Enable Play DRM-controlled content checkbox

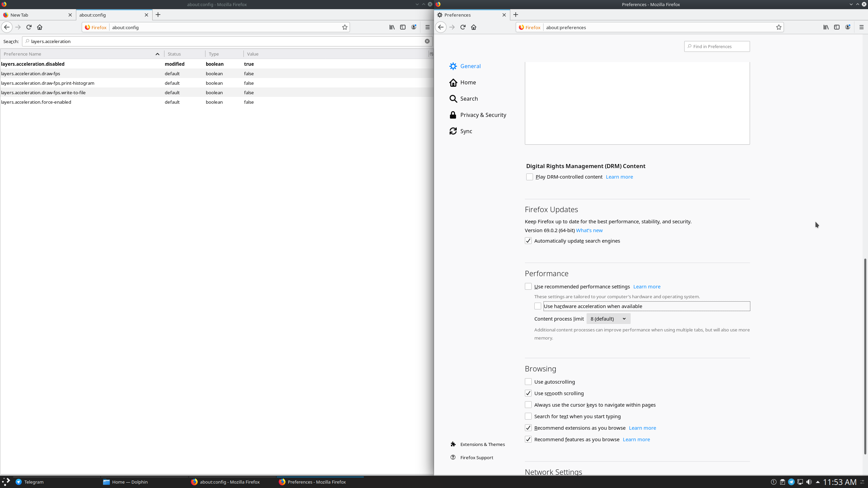pos(530,177)
